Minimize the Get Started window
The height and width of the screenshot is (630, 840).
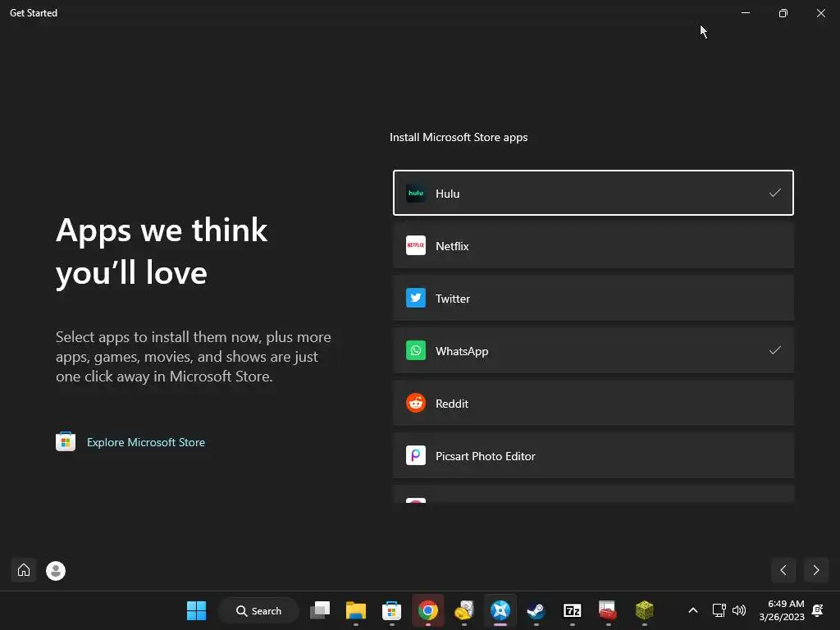click(x=745, y=13)
